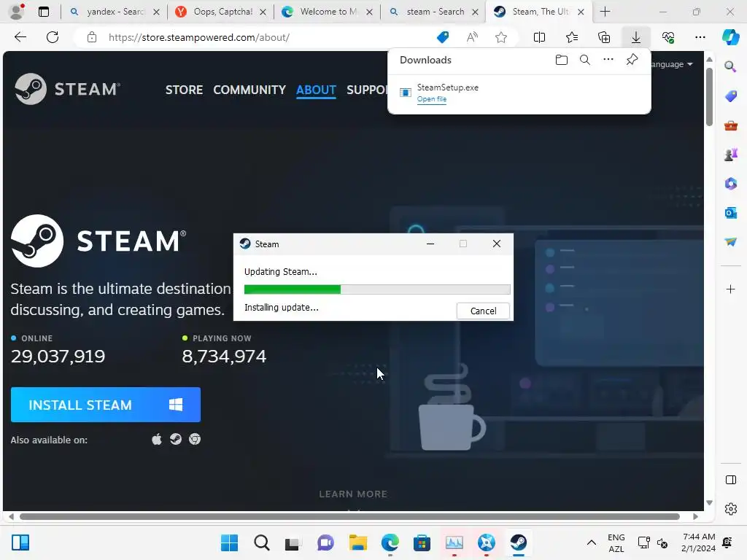Open sidebar Drop paper plane icon
Screen dimensions: 747x560
click(x=730, y=242)
